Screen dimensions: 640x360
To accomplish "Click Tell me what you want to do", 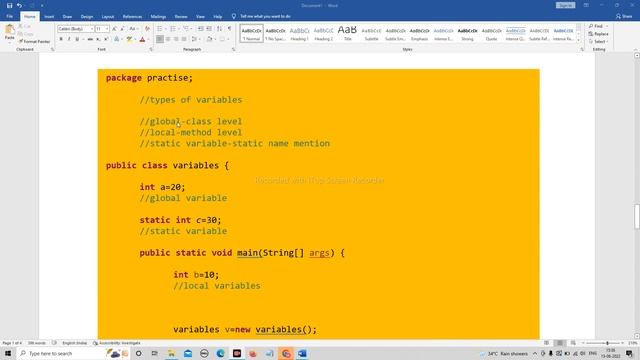I will point(261,16).
